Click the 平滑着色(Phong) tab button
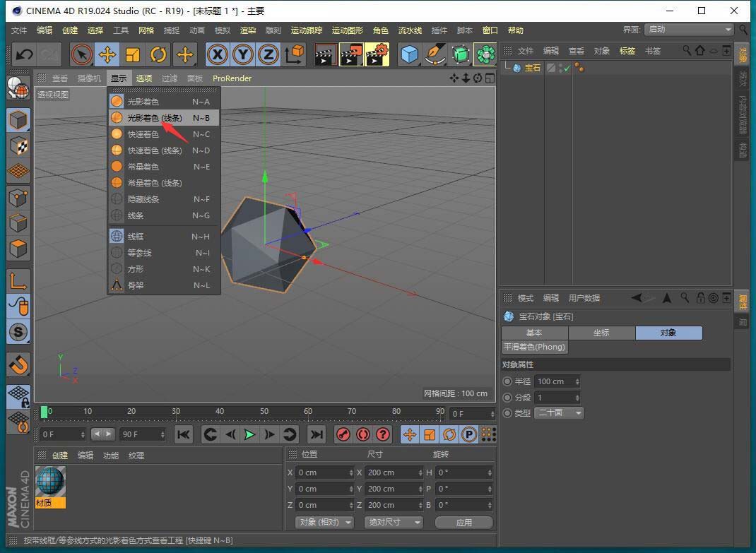This screenshot has width=756, height=553. 534,347
